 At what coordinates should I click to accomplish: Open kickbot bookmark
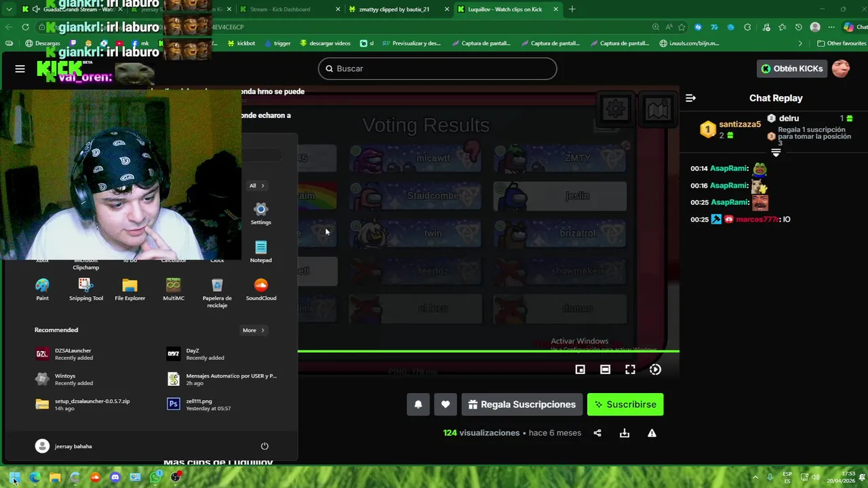coord(241,43)
